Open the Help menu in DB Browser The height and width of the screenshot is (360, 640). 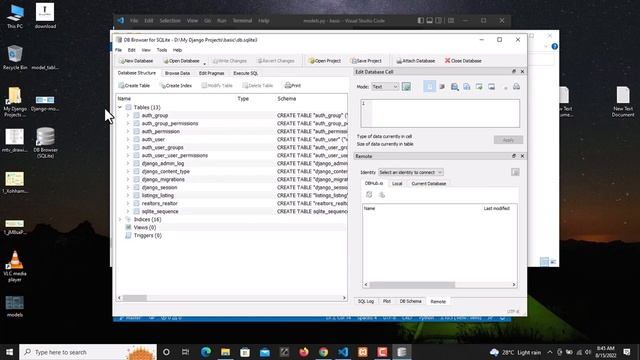(x=177, y=50)
